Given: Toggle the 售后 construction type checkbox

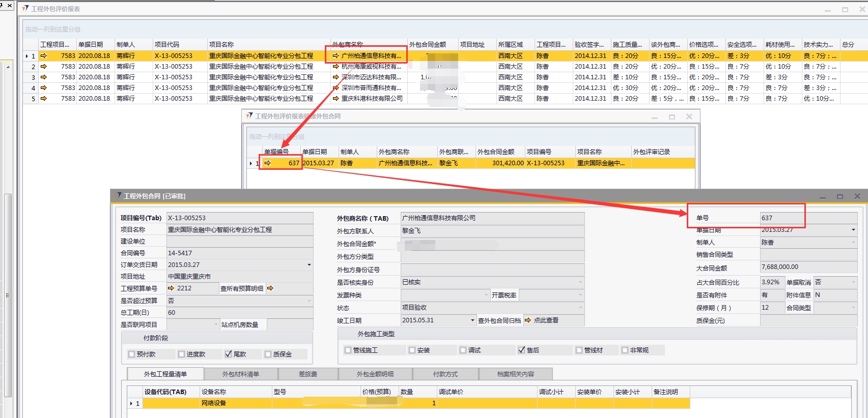Looking at the screenshot, I should pyautogui.click(x=521, y=350).
